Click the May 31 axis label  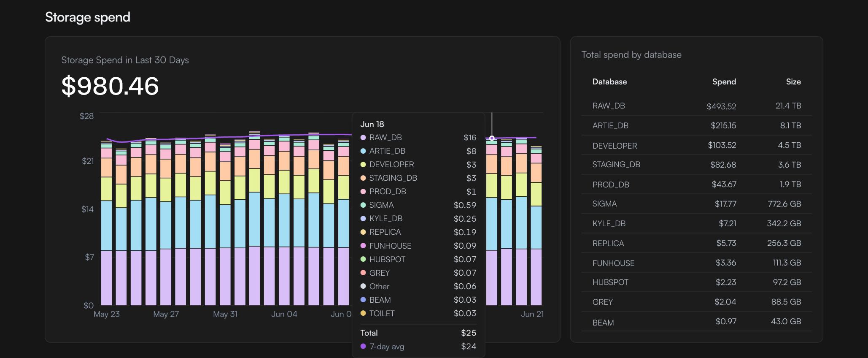(x=225, y=314)
